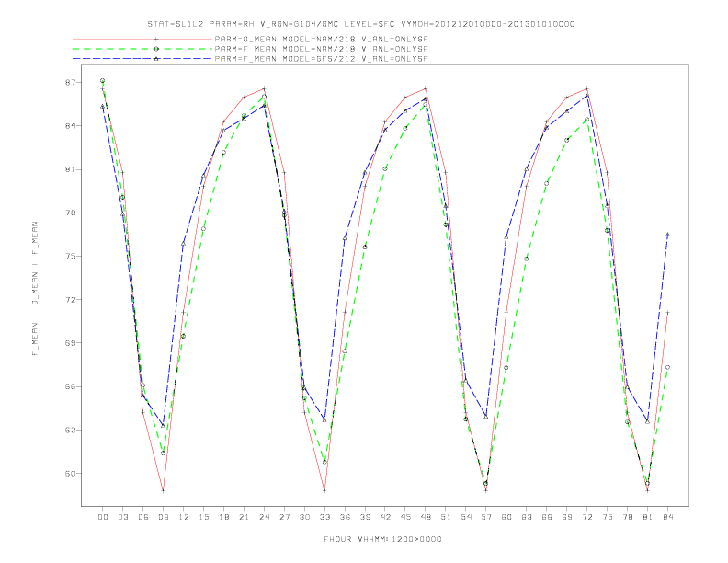The image size is (728, 563).
Task: Click x-axis forecast hour tick 75
Action: coord(608,517)
